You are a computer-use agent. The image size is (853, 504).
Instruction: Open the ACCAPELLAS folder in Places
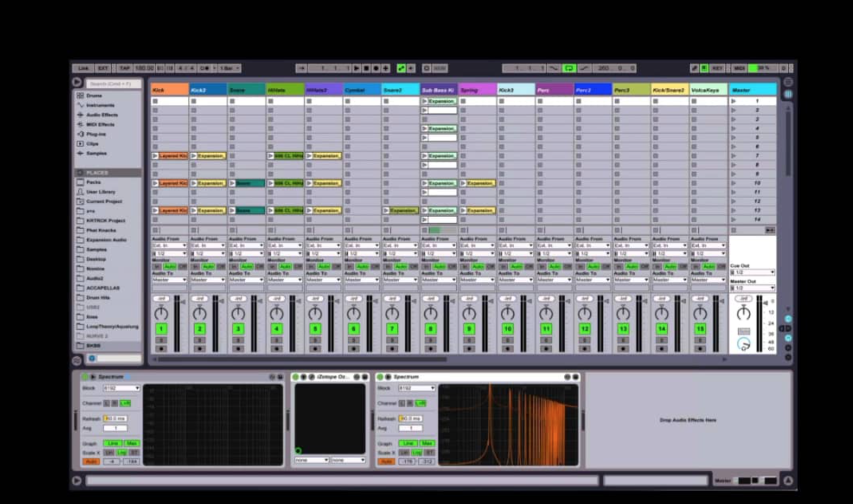pos(103,288)
